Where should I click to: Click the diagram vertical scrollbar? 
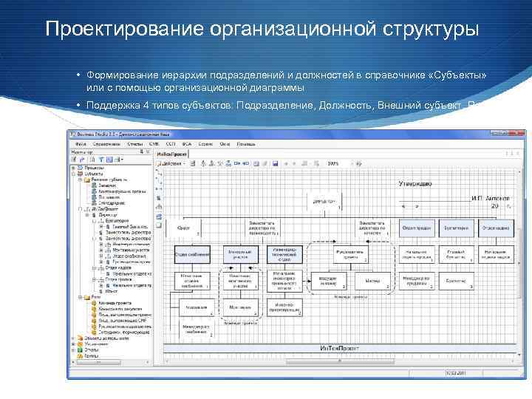coord(519,263)
